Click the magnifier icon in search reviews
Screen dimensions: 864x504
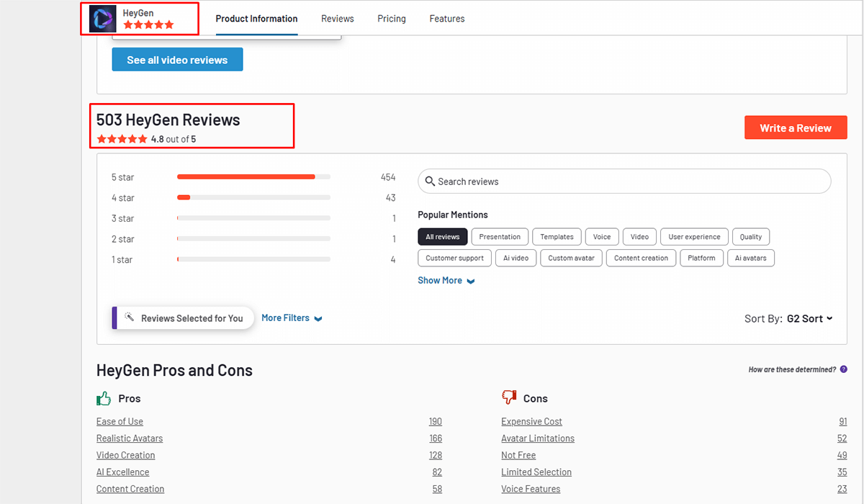coord(430,181)
